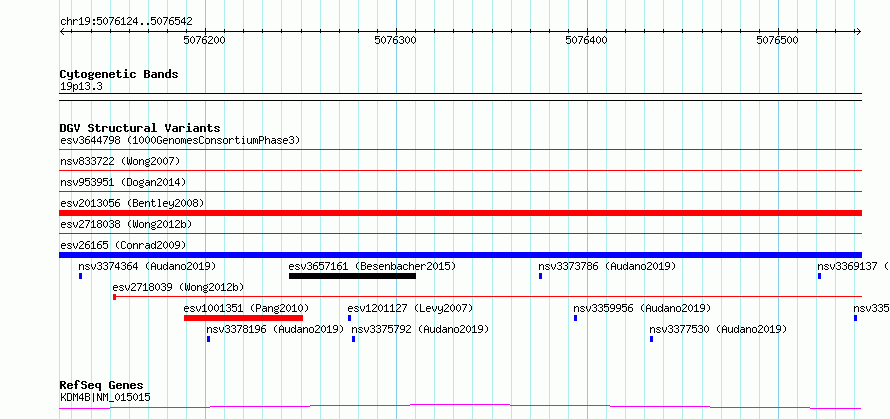Click the nsv3377530 (Audano2019) label
The height and width of the screenshot is (419, 890).
[718, 329]
